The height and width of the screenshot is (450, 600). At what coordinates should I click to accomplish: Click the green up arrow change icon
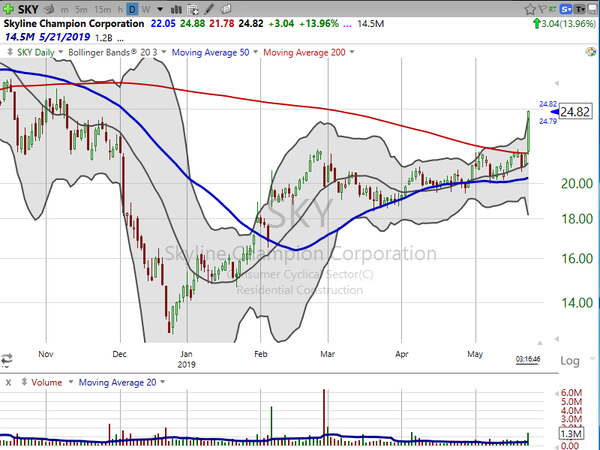(537, 24)
